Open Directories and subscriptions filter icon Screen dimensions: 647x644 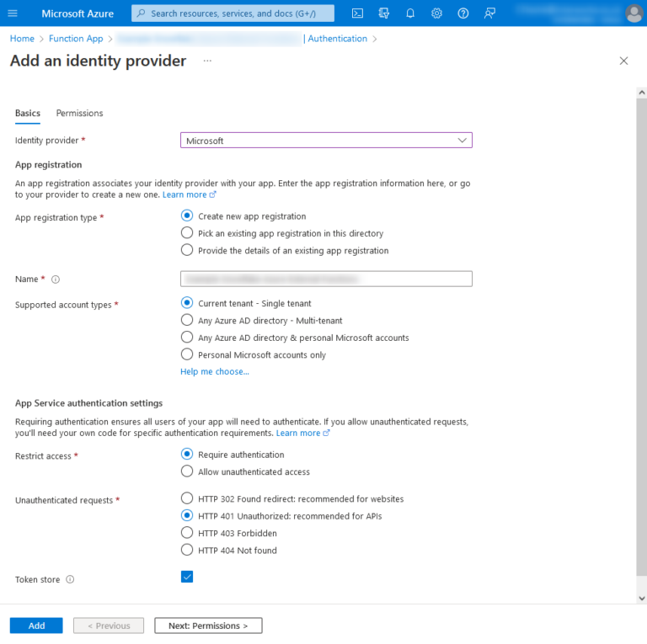384,13
